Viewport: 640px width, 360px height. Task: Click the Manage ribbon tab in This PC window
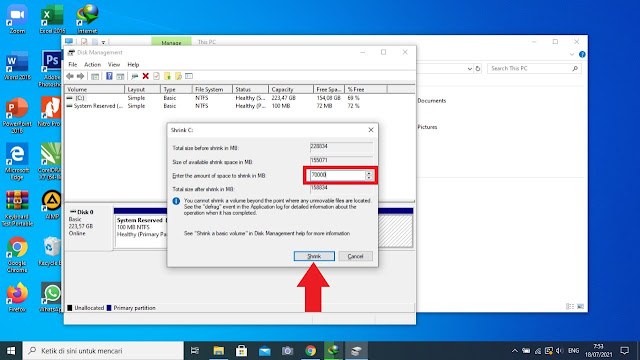171,42
